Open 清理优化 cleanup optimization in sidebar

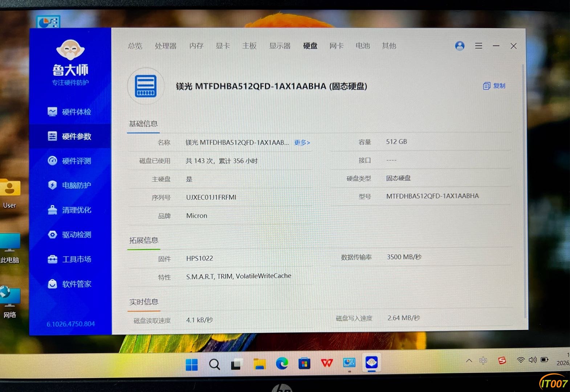click(x=70, y=210)
